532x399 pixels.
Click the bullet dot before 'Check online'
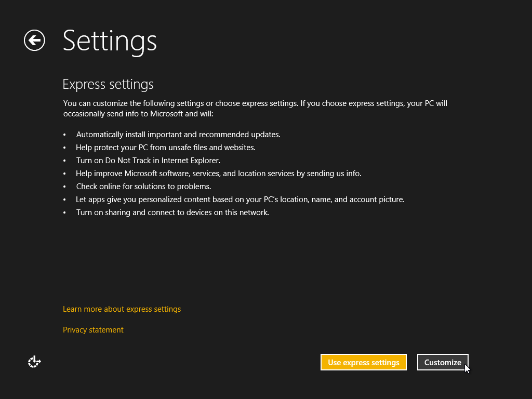tap(65, 187)
